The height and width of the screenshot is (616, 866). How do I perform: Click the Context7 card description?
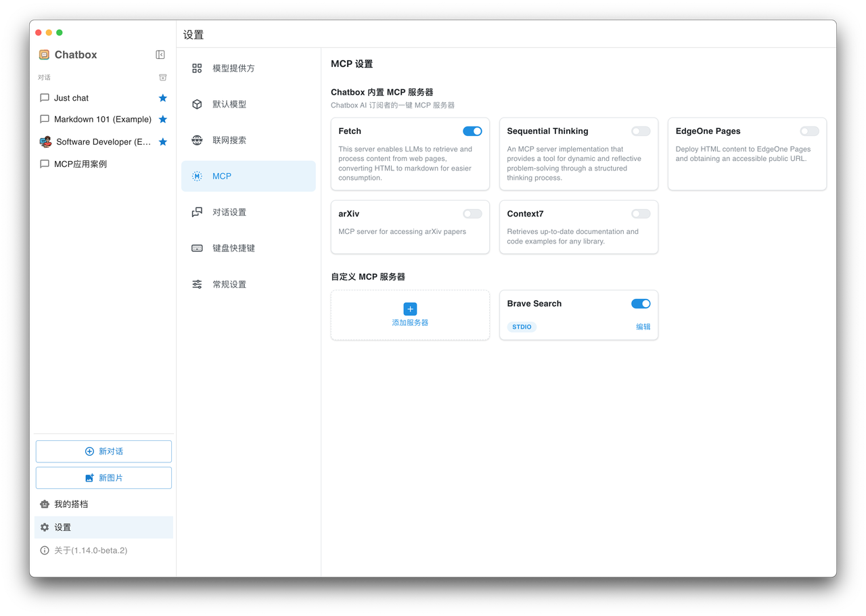(573, 236)
